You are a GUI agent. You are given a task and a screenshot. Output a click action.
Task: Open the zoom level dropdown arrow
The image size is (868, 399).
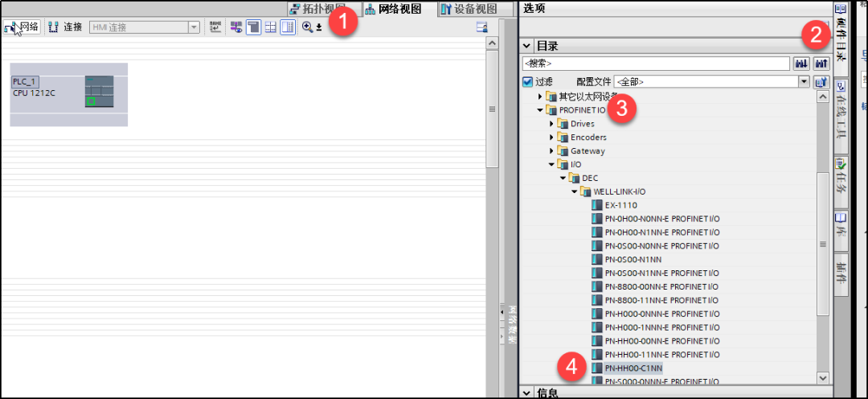(319, 27)
